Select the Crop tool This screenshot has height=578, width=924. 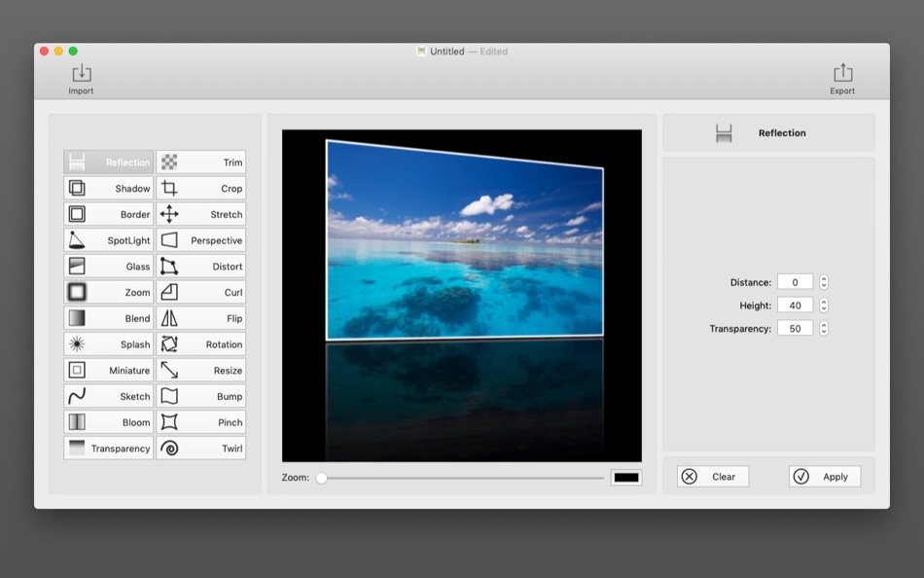click(x=201, y=189)
